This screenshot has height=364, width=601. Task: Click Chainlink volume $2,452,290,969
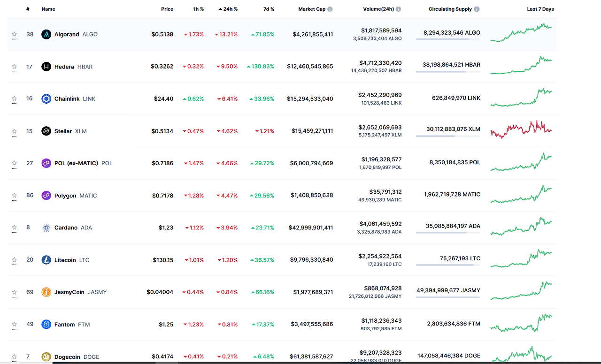pos(380,95)
